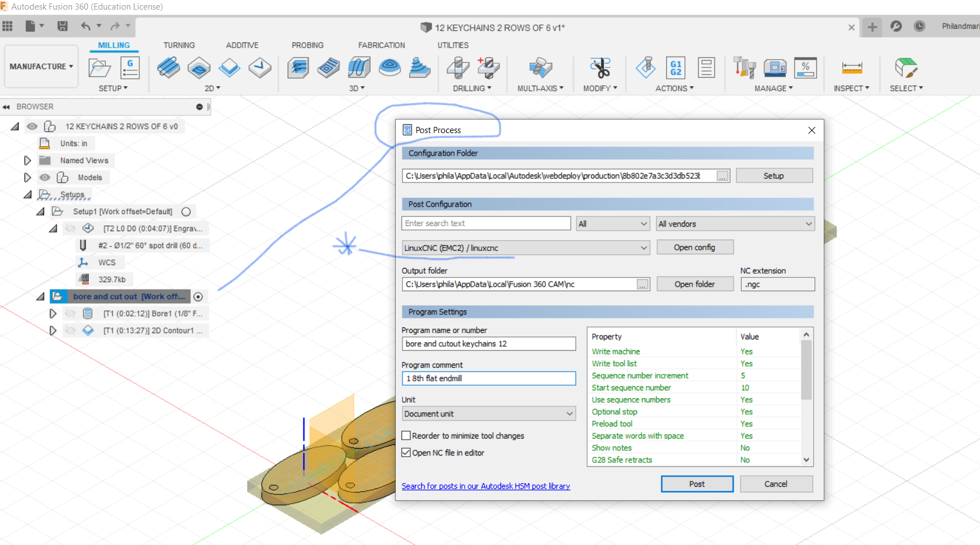Screen dimensions: 980x545
Task: Check the Reorder to minimize tool changes box
Action: pyautogui.click(x=406, y=435)
